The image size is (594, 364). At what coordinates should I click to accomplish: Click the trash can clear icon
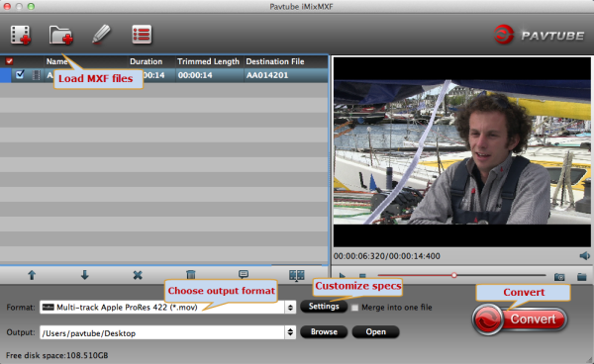point(190,275)
